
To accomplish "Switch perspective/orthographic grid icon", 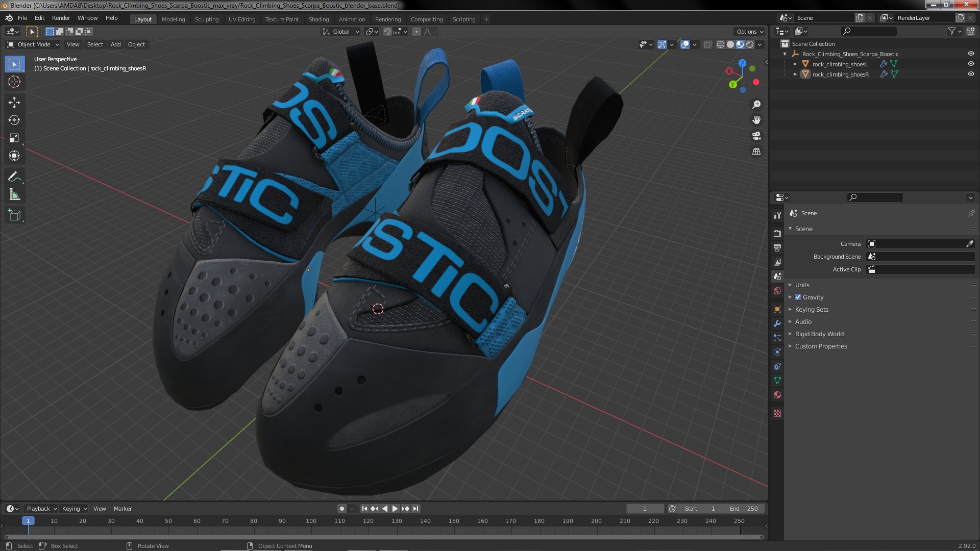I will (x=756, y=152).
